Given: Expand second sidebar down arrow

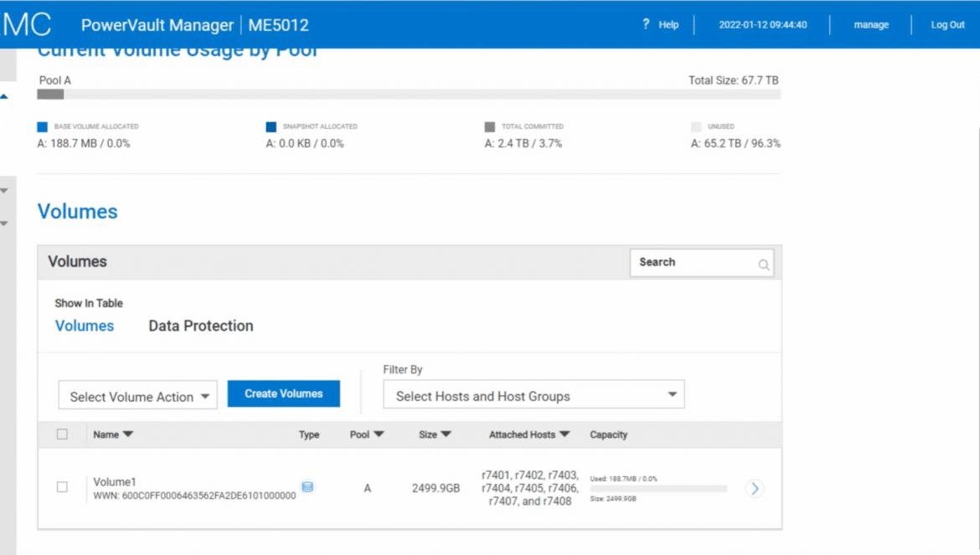Looking at the screenshot, I should pos(4,223).
